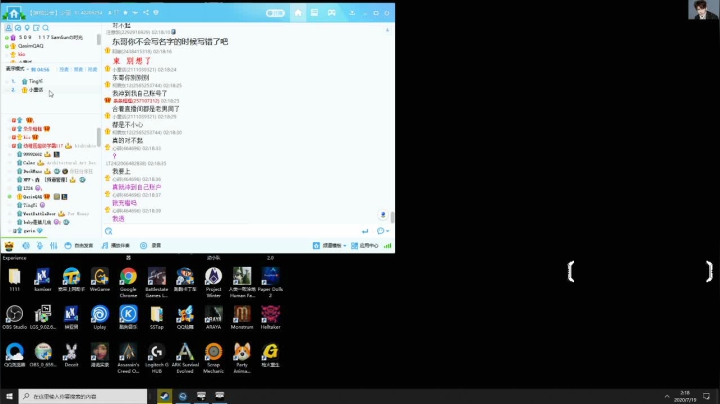Open the notification center icon

point(707,396)
